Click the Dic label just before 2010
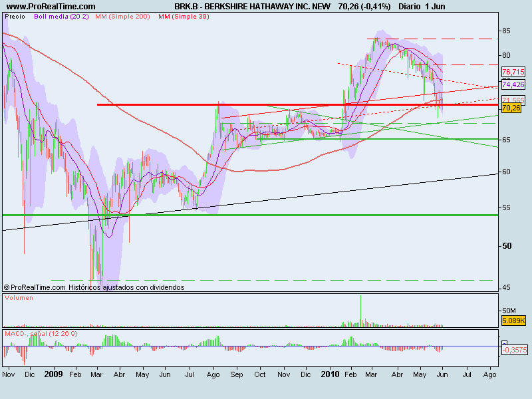Image resolution: width=532 pixels, height=399 pixels. coord(305,374)
